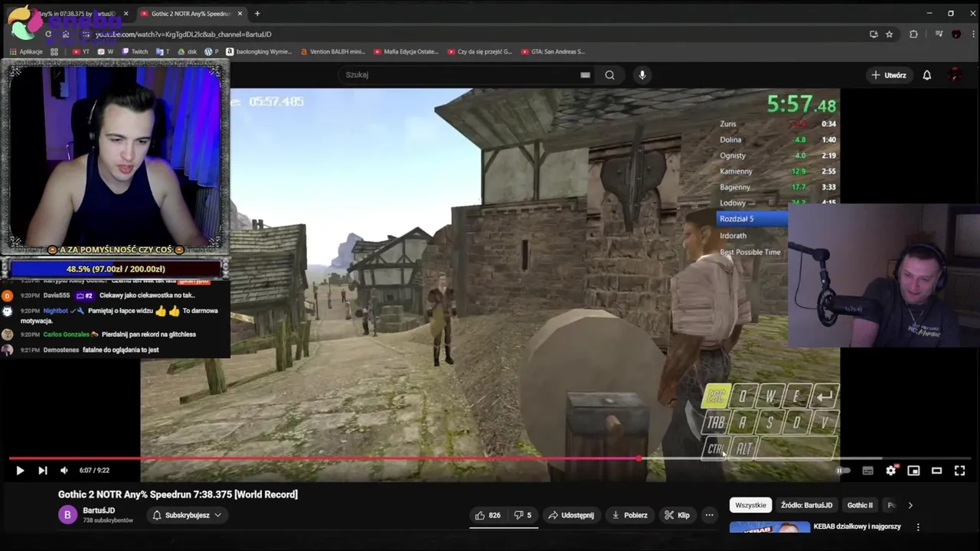Open YouTube account avatar menu
The height and width of the screenshot is (551, 980).
955,75
